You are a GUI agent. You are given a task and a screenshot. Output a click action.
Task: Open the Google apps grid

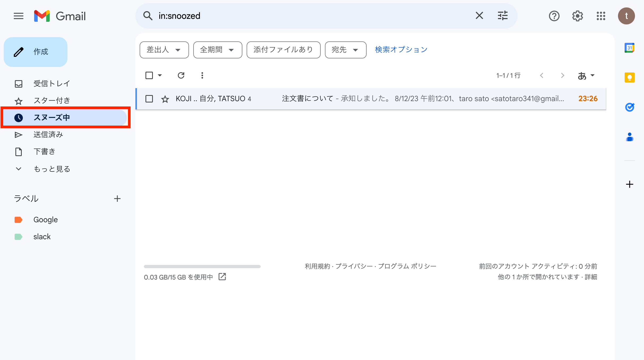pos(601,16)
